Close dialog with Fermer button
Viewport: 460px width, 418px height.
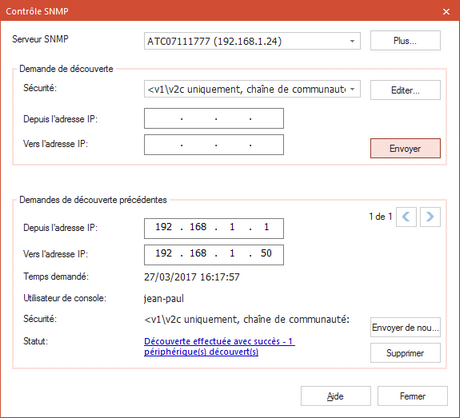[412, 396]
